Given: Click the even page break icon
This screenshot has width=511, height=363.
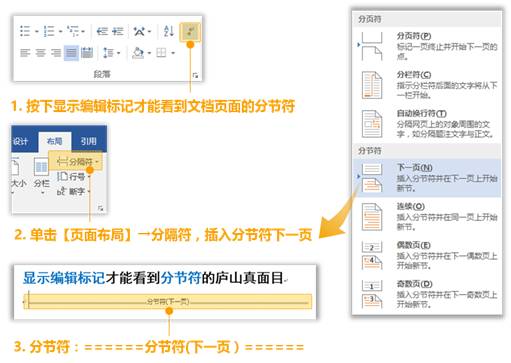Looking at the screenshot, I should point(372,256).
